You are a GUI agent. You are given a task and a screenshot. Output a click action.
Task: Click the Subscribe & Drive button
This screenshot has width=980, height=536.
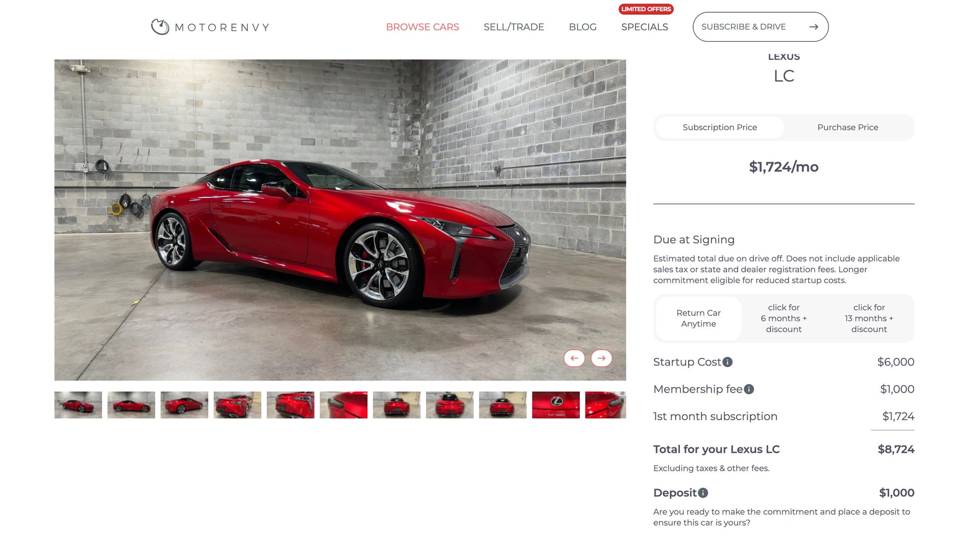760,27
